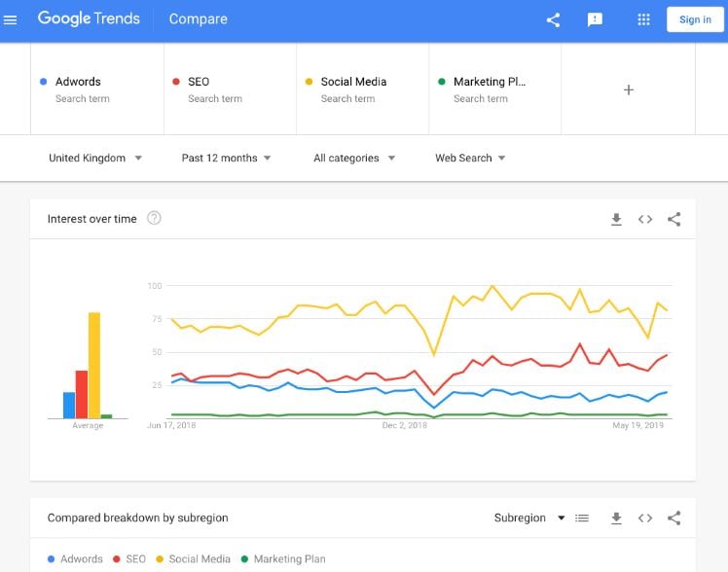Open the Google apps grid
The image size is (728, 572).
(643, 19)
